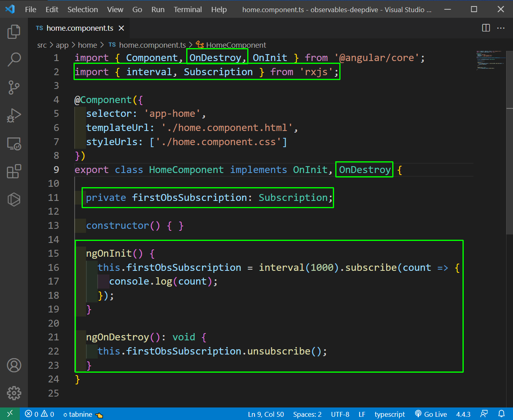Open the Terminal menu
The image size is (513, 420).
pos(188,9)
